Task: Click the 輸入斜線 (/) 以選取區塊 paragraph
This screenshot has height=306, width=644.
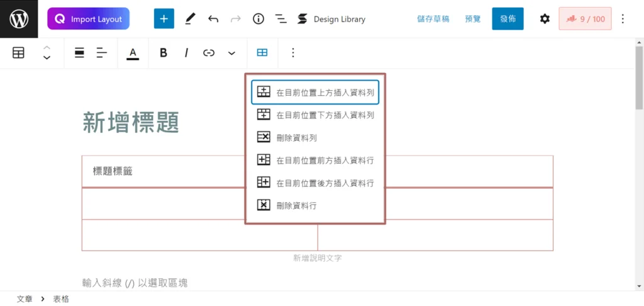Action: coord(135,283)
